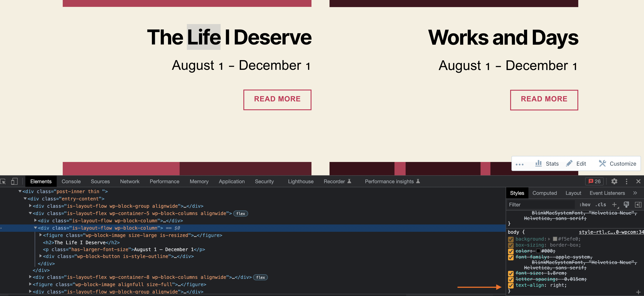Activate the inspect element cursor tool
This screenshot has width=644, height=296.
[x=3, y=182]
